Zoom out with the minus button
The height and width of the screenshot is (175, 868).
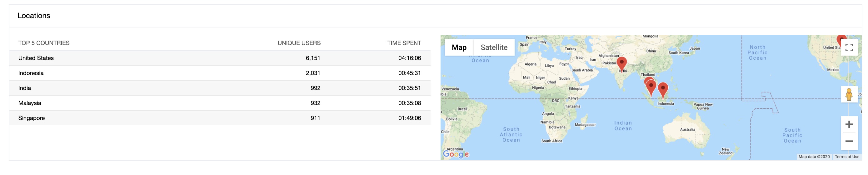pos(849,141)
